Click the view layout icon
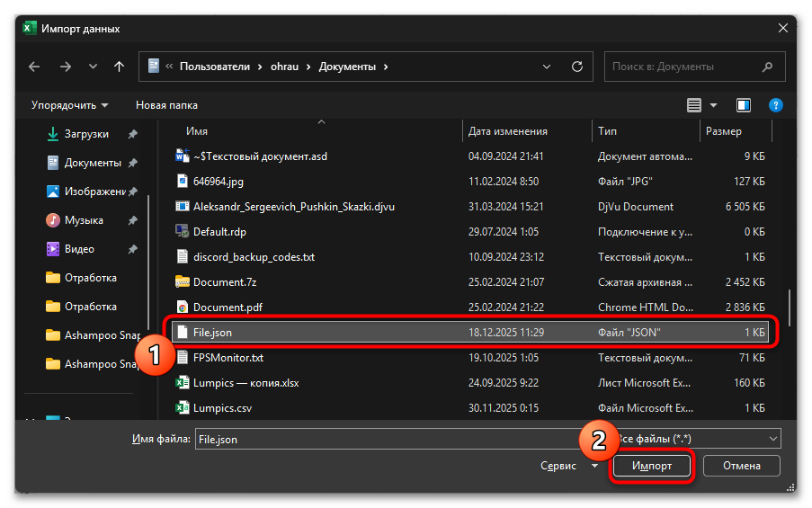Image resolution: width=812 pixels, height=508 pixels. 694,105
